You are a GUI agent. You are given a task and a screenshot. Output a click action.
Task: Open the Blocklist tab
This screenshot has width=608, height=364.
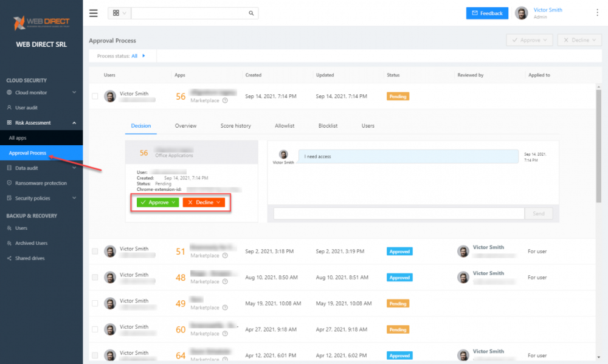pyautogui.click(x=328, y=126)
